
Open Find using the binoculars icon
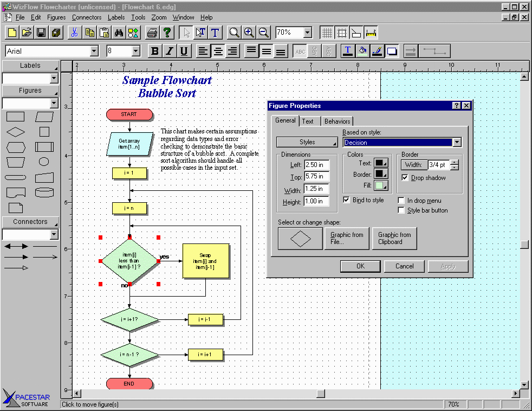coord(119,33)
